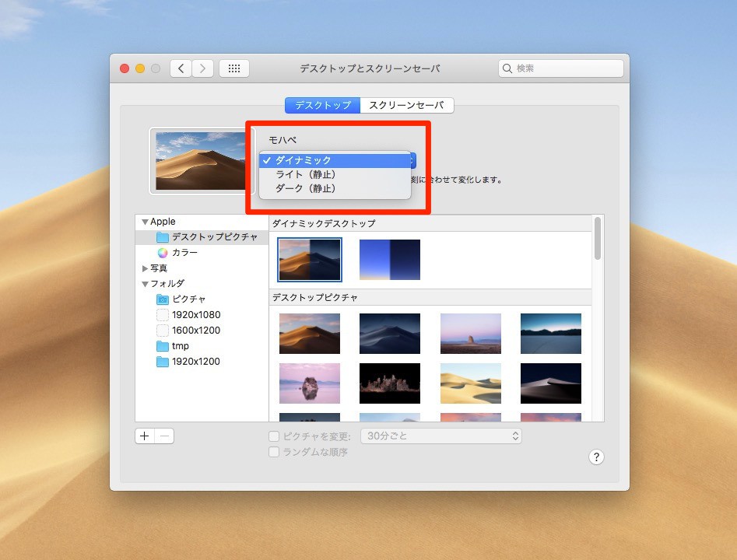This screenshot has width=737, height=560.
Task: Choose ライト（静止） in the popup menu
Action: [x=335, y=174]
